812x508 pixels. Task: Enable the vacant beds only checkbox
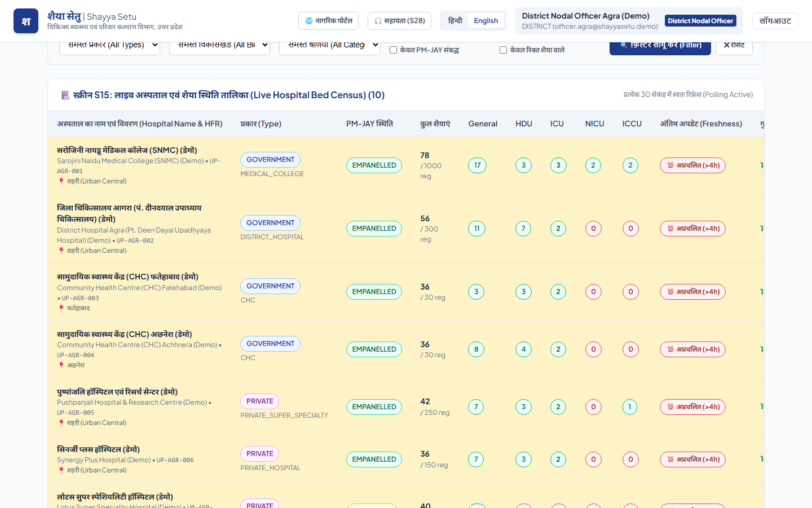[503, 50]
